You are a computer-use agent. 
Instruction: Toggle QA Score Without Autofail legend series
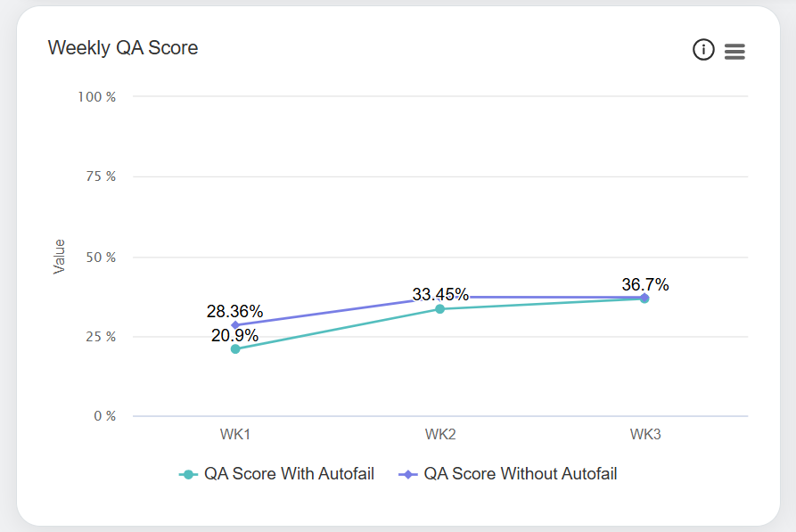pyautogui.click(x=521, y=474)
